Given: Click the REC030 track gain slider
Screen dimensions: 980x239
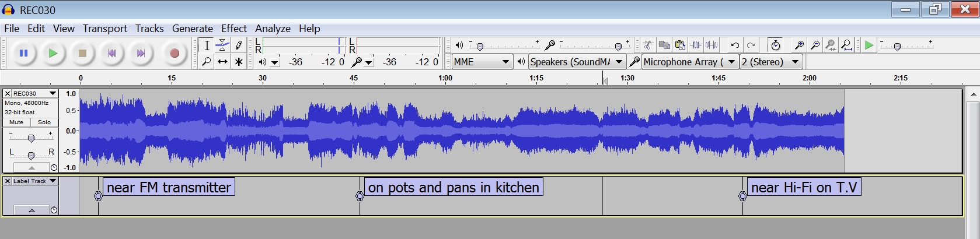Looking at the screenshot, I should (31, 138).
